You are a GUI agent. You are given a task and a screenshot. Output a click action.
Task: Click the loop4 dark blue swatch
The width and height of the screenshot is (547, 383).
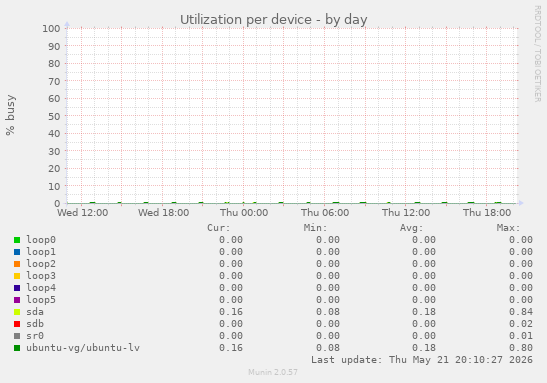pyautogui.click(x=17, y=288)
